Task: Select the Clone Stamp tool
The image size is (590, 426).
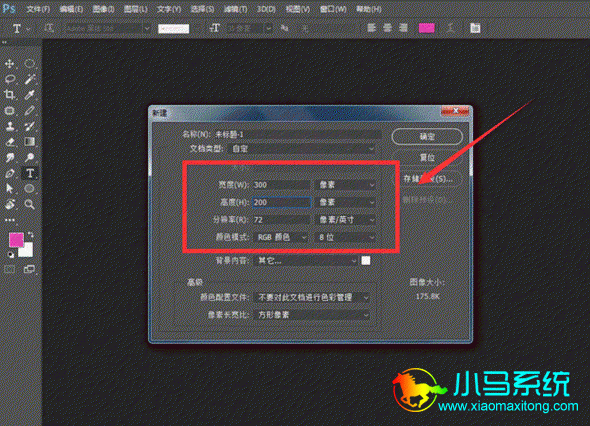Action: 10,126
